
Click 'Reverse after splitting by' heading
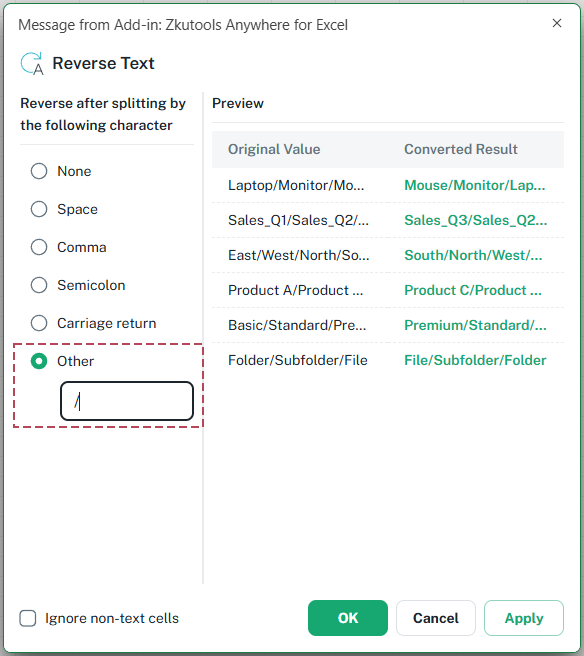(x=103, y=114)
